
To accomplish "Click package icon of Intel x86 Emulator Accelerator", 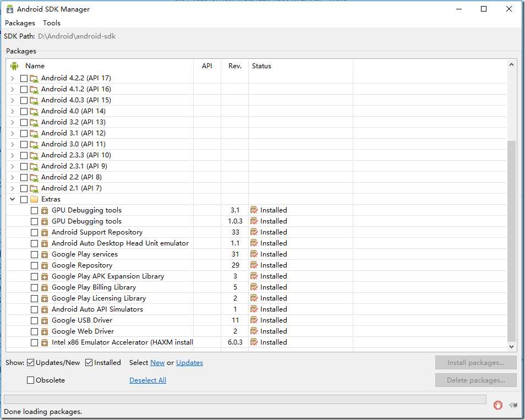I will pos(45,342).
